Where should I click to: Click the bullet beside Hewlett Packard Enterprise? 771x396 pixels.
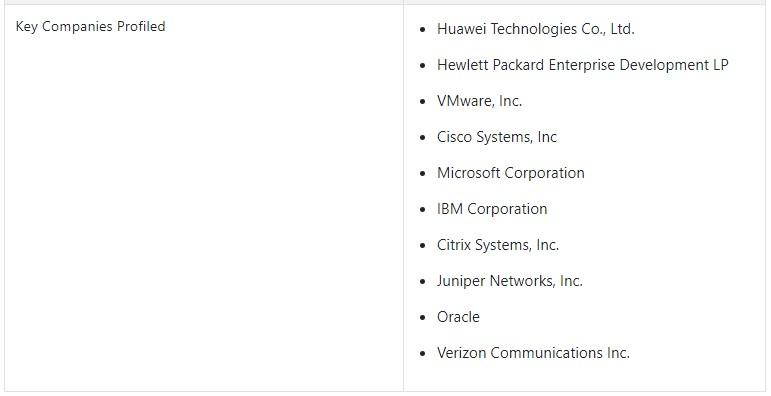(x=423, y=65)
